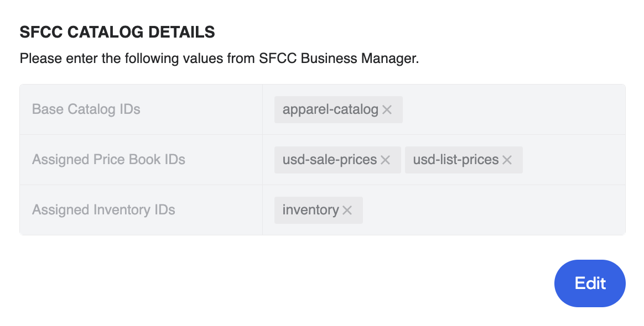Click the X on the apparel-catalog chip

pos(387,109)
